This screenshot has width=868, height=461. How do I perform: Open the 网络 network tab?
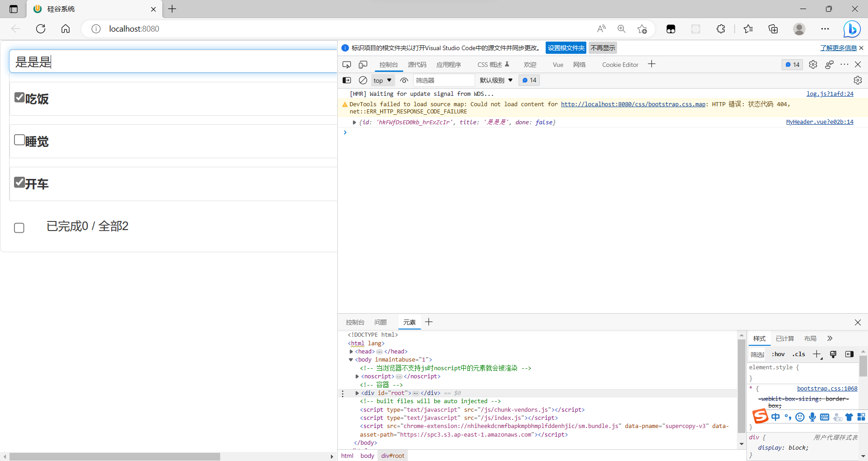(579, 65)
